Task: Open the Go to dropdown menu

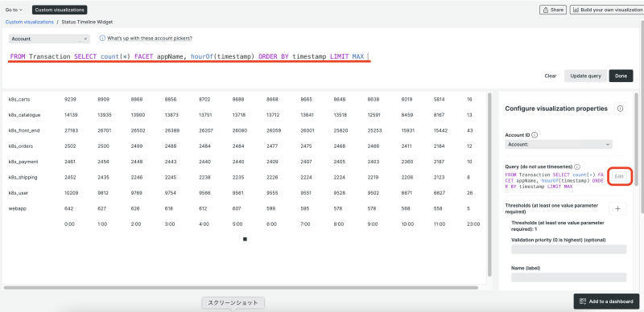Action: [14, 10]
